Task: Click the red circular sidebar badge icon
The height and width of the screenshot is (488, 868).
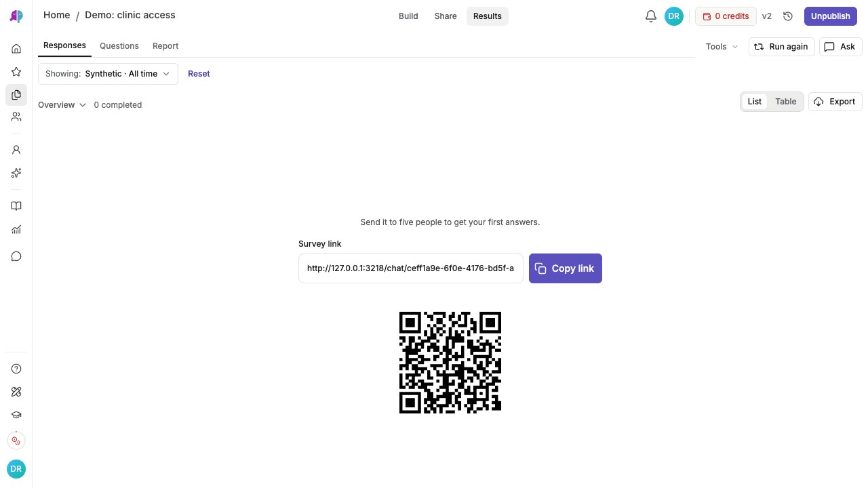Action: coord(16,441)
